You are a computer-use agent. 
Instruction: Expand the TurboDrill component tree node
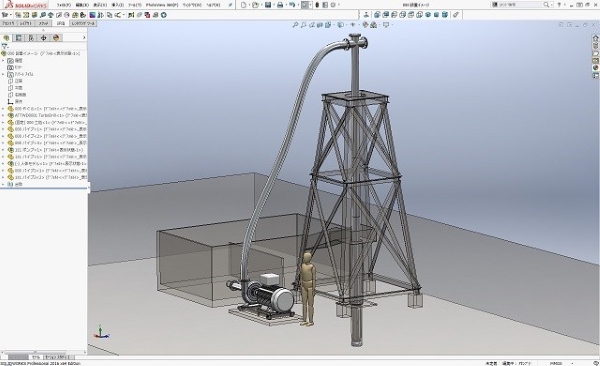(3, 115)
